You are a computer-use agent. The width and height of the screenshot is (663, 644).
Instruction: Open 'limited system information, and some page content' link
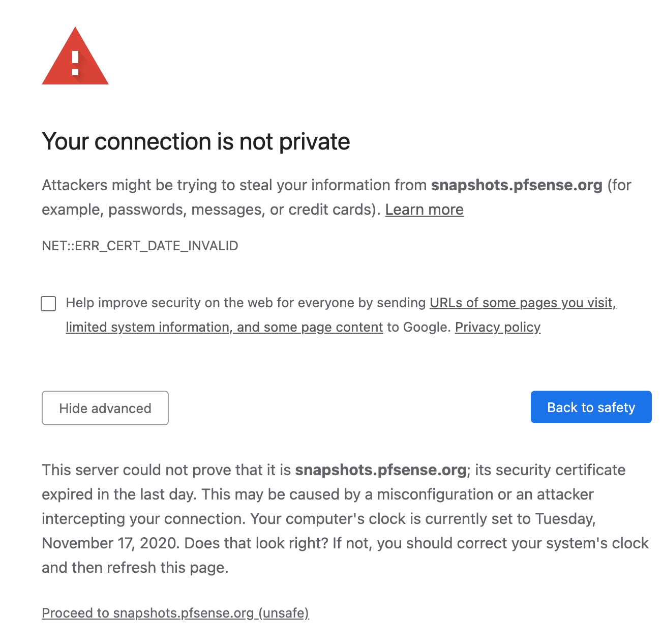coord(224,327)
